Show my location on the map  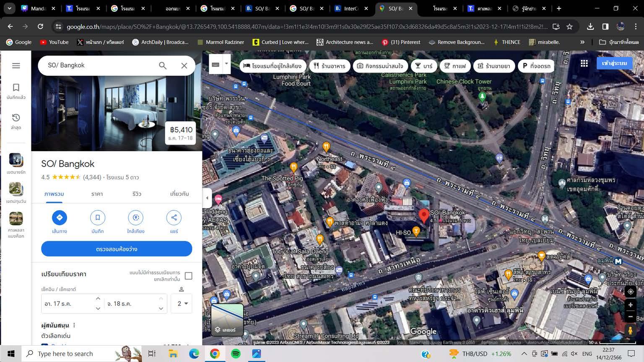click(x=630, y=292)
